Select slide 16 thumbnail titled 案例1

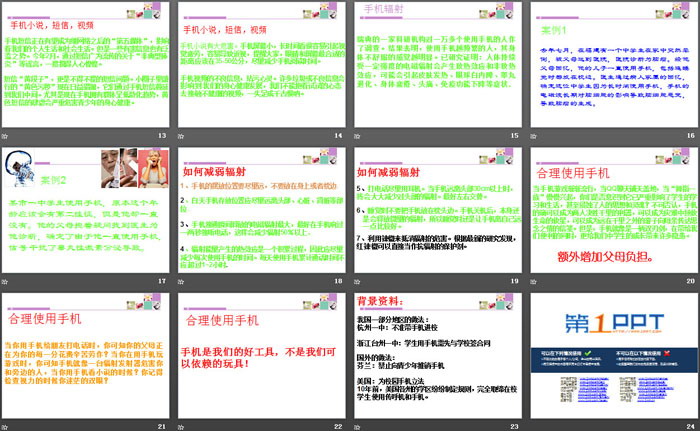[614, 64]
